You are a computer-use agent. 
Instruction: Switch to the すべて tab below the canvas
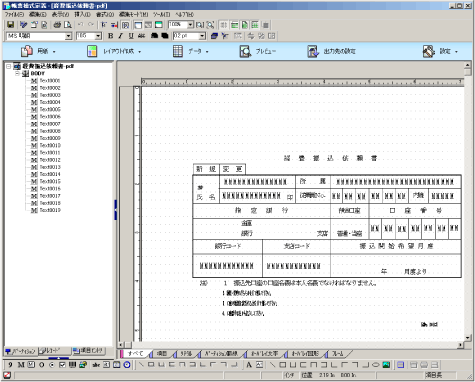click(136, 353)
